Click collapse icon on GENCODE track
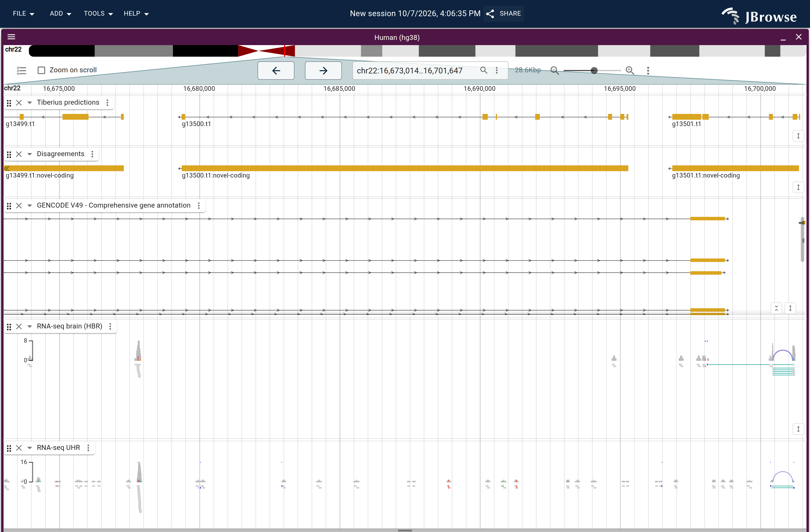The image size is (810, 532). coord(776,308)
